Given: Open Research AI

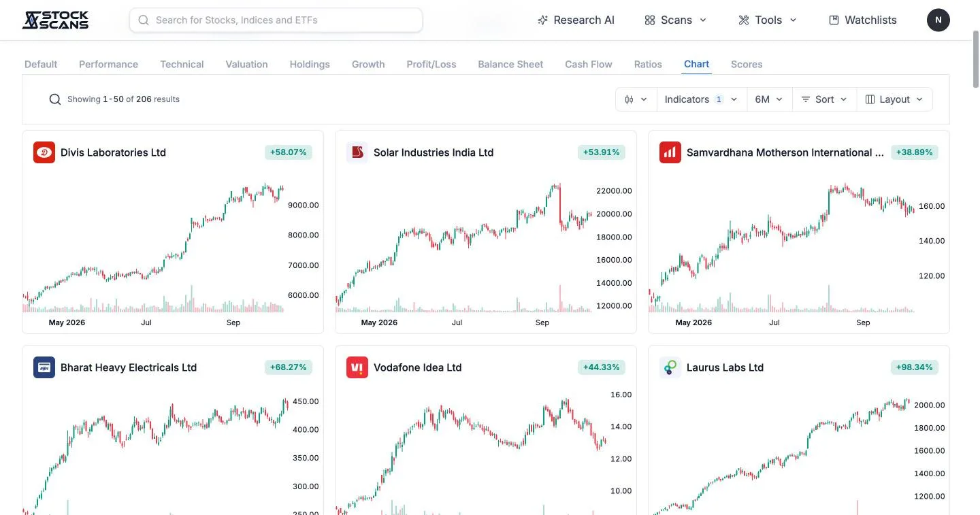Looking at the screenshot, I should click(576, 20).
